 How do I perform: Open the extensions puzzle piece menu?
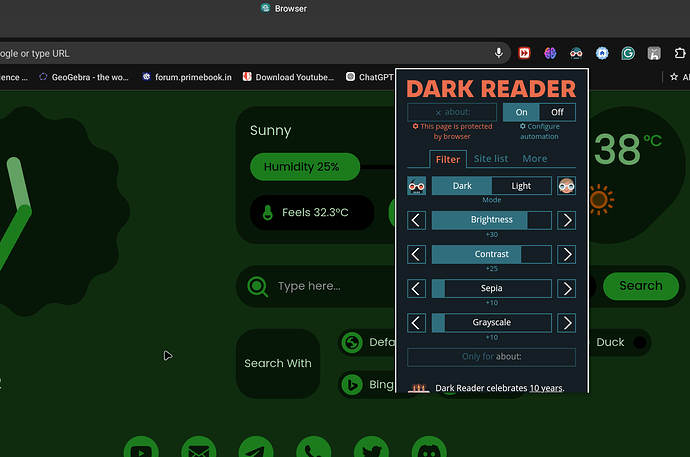pyautogui.click(x=680, y=53)
